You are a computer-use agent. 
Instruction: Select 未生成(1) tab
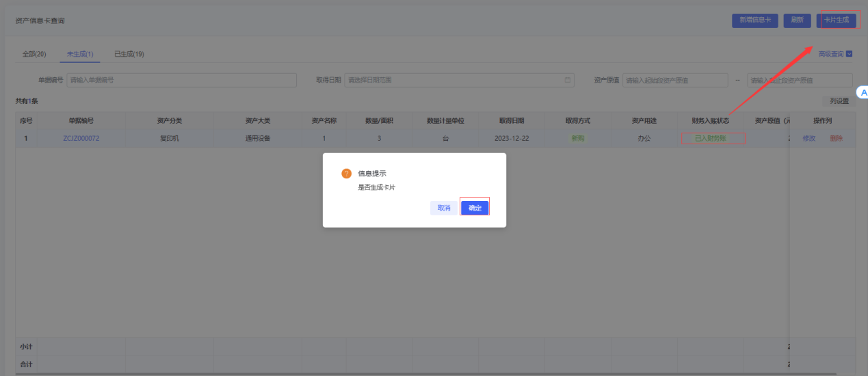coord(80,54)
